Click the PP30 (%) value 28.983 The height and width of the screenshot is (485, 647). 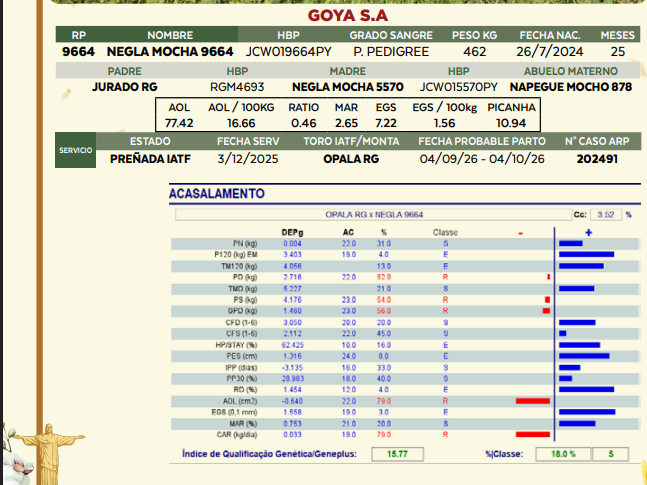(x=292, y=379)
